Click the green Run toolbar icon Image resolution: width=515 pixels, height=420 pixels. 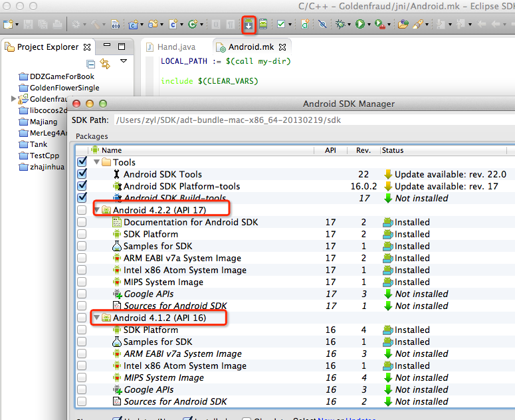point(360,25)
